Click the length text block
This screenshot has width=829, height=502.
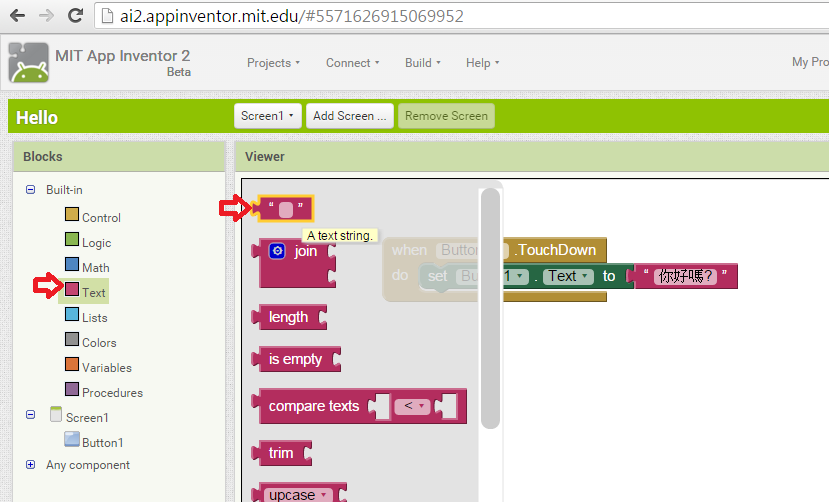289,317
